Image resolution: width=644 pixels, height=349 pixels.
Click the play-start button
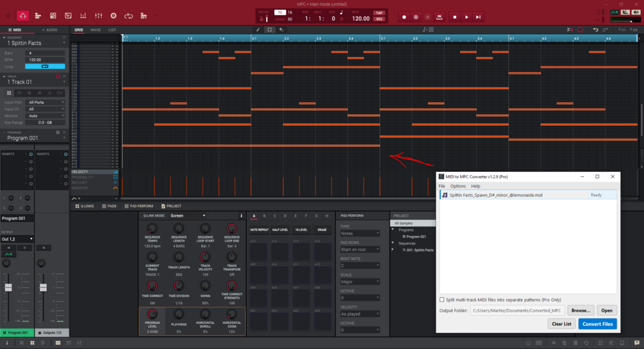[x=478, y=17]
